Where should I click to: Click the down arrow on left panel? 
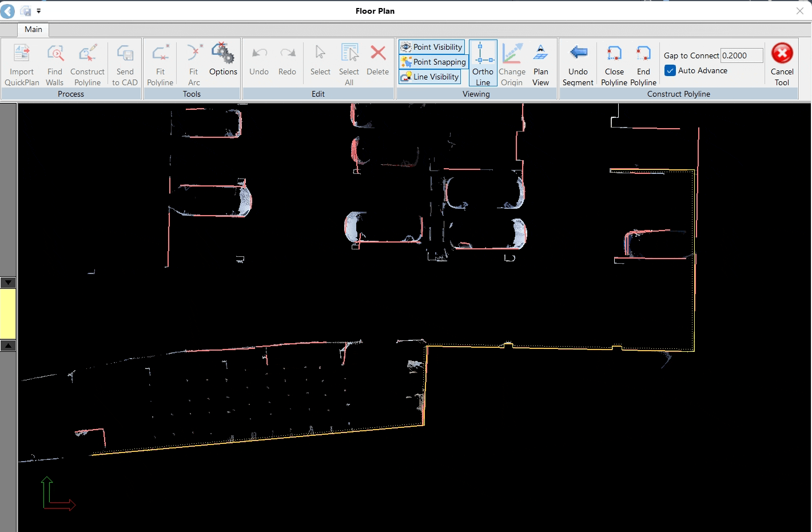tap(8, 283)
